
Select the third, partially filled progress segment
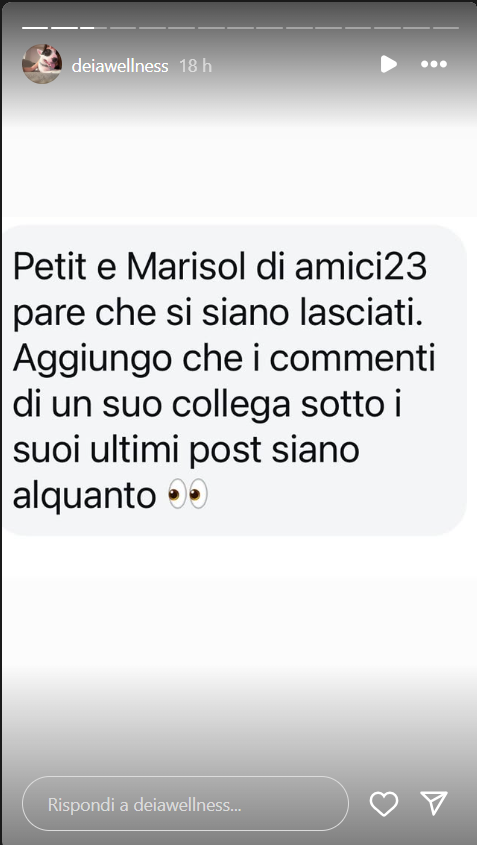coord(94,27)
